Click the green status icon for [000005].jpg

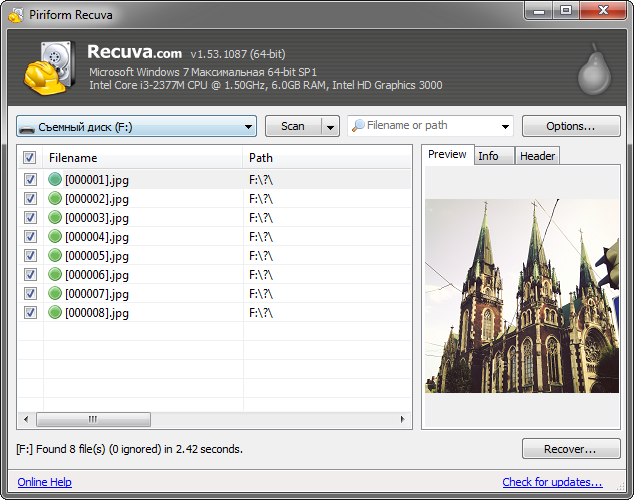point(55,255)
